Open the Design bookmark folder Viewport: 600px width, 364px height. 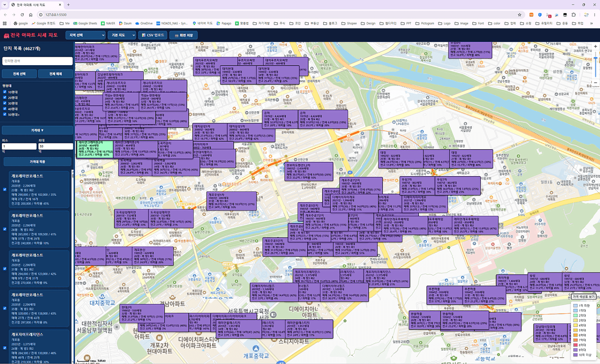click(x=367, y=23)
